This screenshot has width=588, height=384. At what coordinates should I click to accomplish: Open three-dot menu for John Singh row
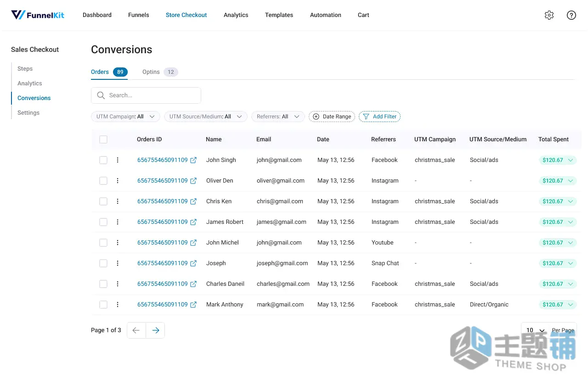(118, 160)
